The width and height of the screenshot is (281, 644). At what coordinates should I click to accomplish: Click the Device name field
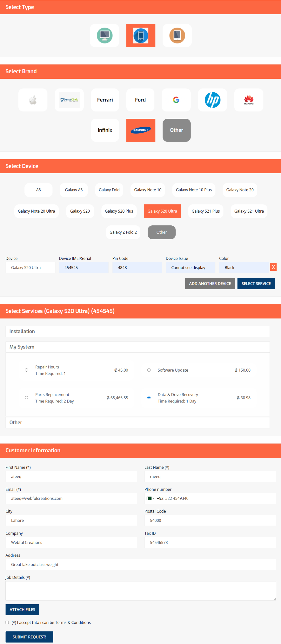tap(30, 267)
